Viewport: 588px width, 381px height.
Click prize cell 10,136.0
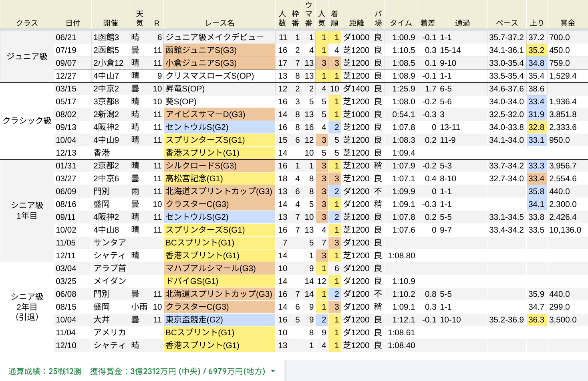tap(567, 230)
